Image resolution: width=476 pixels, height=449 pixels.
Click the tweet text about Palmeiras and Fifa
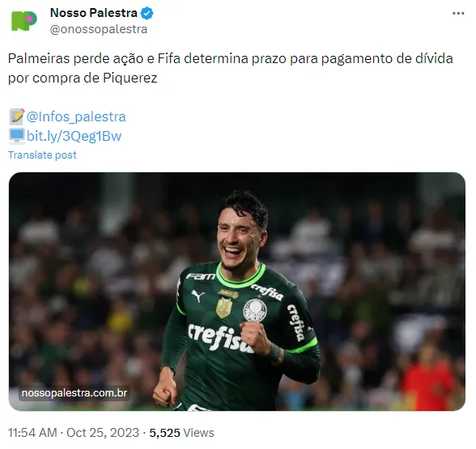click(x=231, y=68)
